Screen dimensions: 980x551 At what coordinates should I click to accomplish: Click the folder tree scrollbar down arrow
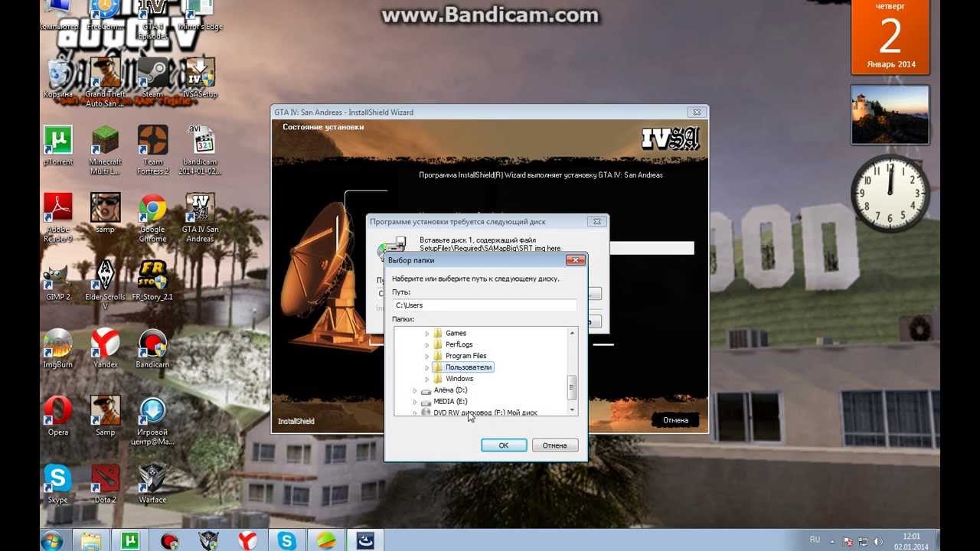point(572,410)
